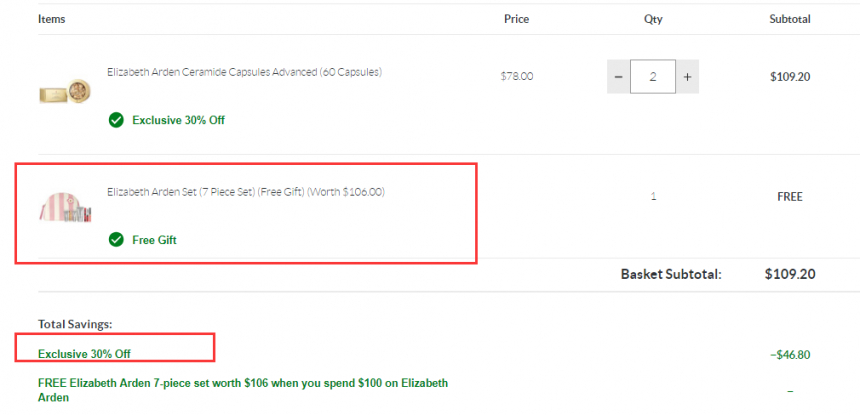Click the minus quantity button
Viewport: 860px width, 415px height.
click(x=619, y=77)
